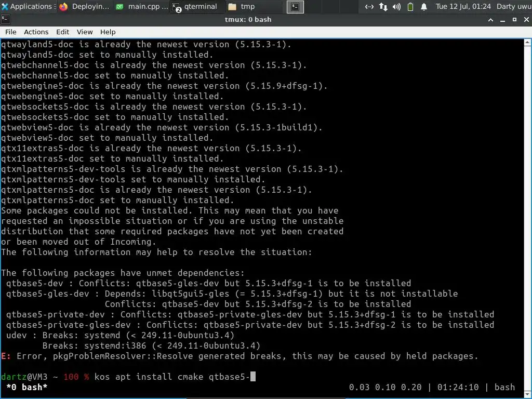Click the 'Breaks: systemd:i386' line
The image size is (532, 399).
click(x=151, y=345)
